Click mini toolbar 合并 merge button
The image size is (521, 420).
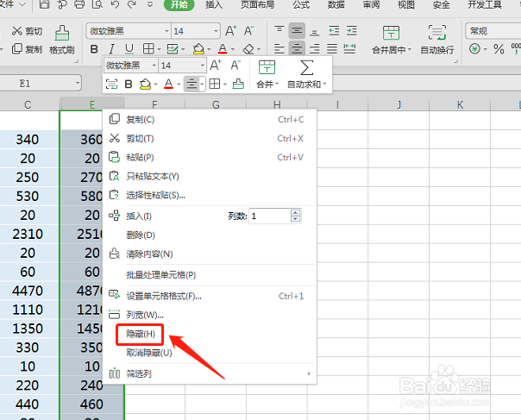click(x=267, y=74)
